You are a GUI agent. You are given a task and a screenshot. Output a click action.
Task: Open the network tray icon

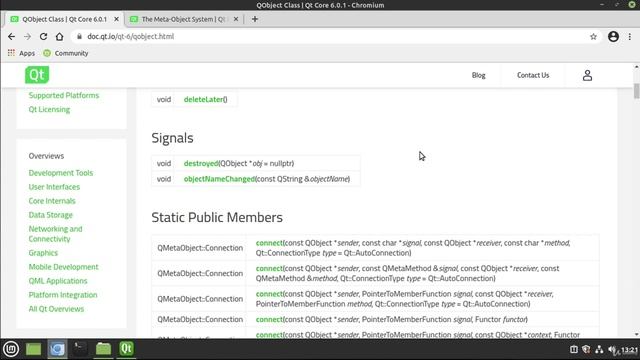coord(599,350)
